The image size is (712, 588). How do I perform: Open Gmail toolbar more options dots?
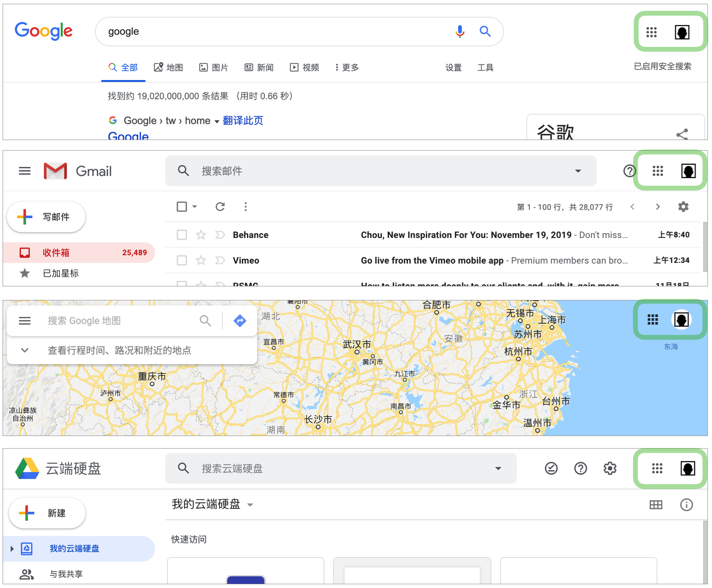click(x=246, y=207)
